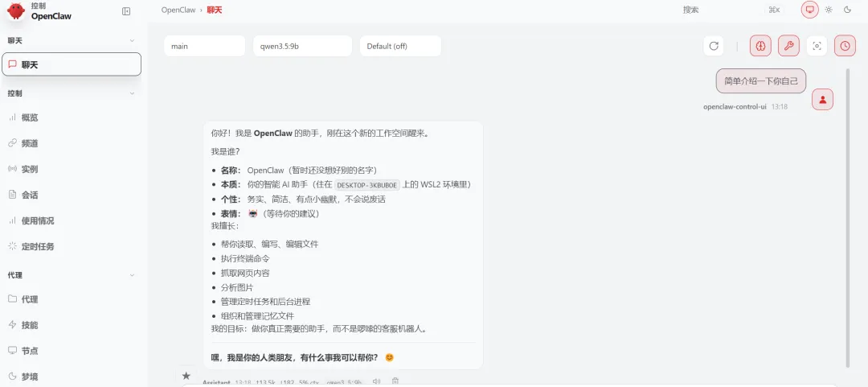Image resolution: width=868 pixels, height=387 pixels.
Task: Toggle the clock icon button
Action: [845, 46]
